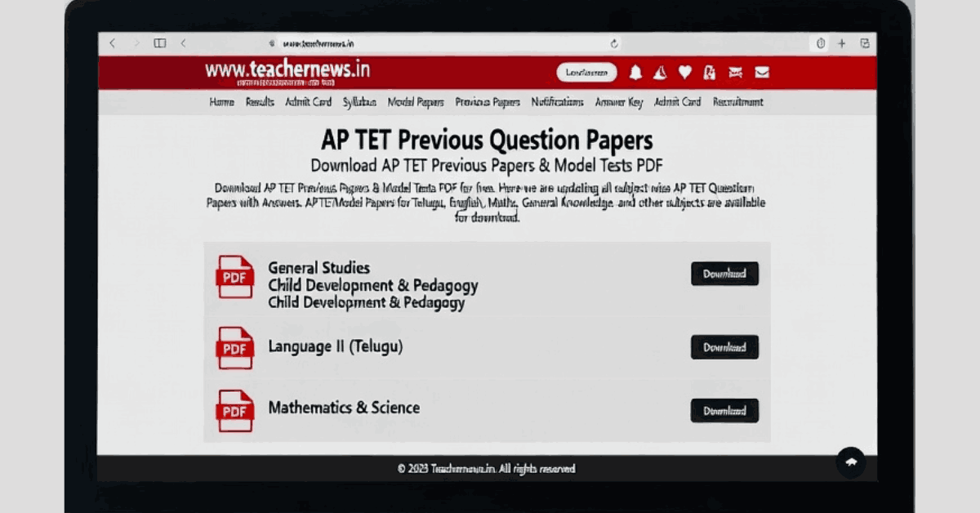Click the sail-shaped alert icon in the header
This screenshot has height=513, width=980.
point(660,72)
